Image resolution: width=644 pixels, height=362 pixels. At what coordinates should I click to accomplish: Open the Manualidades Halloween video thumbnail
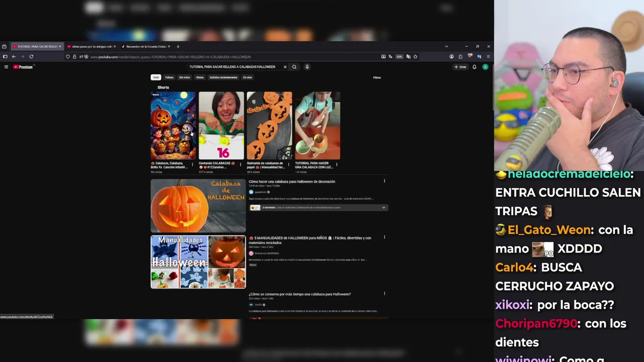tap(198, 262)
